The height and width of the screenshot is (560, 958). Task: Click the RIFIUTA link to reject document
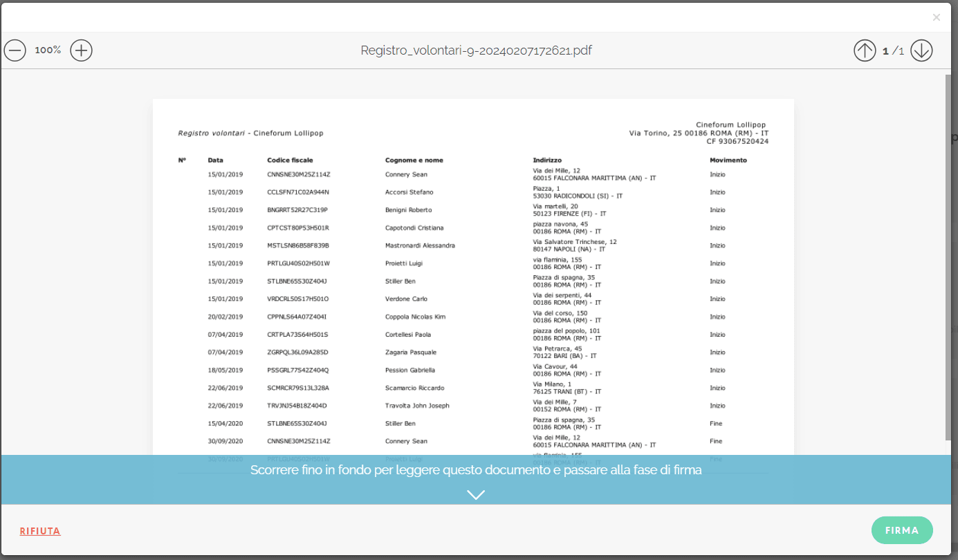(x=40, y=531)
